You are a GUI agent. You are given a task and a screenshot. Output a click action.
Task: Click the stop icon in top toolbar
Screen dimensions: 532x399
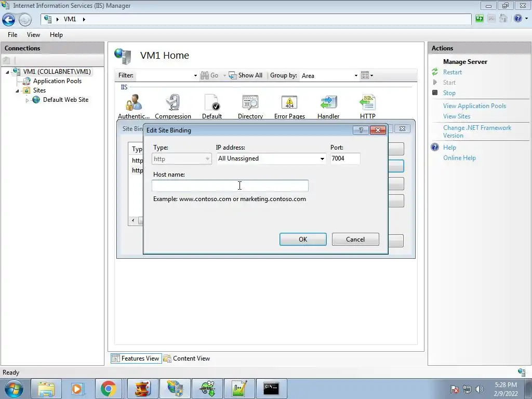491,18
